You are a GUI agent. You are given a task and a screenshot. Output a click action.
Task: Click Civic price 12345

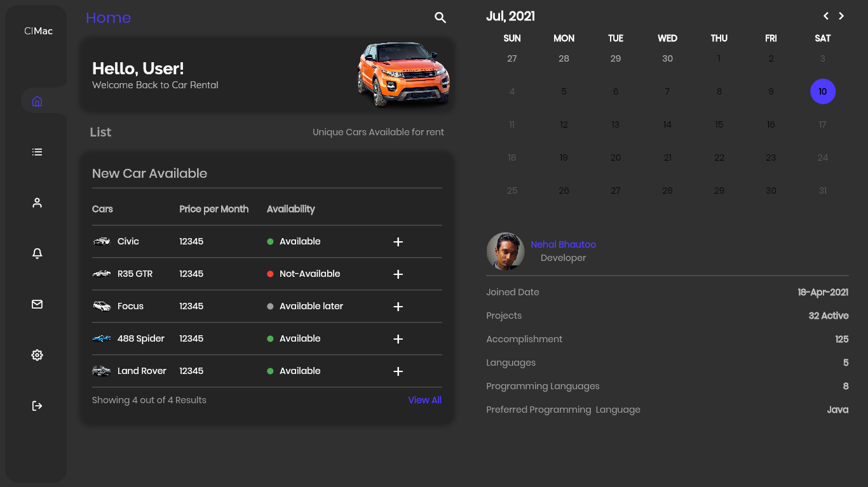tap(191, 241)
